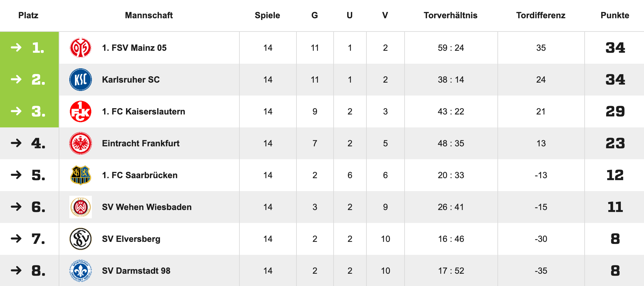Viewport: 644px width, 286px height.
Task: Click the 1. FSV Mainz 05 club logo
Action: [x=81, y=48]
